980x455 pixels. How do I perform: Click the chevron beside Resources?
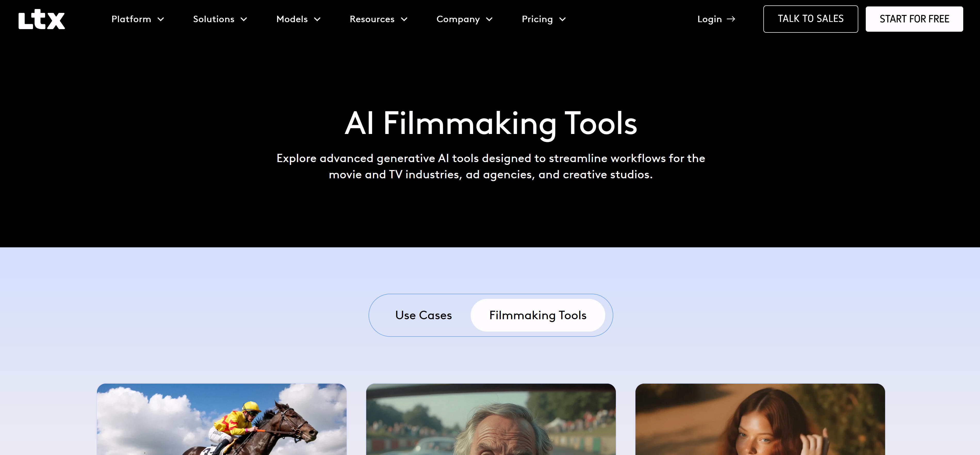(x=404, y=19)
